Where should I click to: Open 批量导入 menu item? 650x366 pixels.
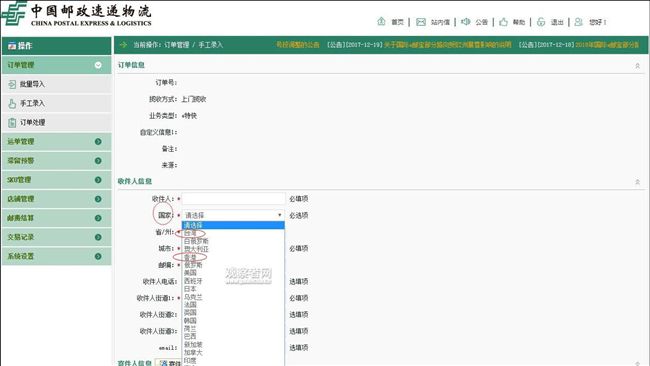pos(57,84)
